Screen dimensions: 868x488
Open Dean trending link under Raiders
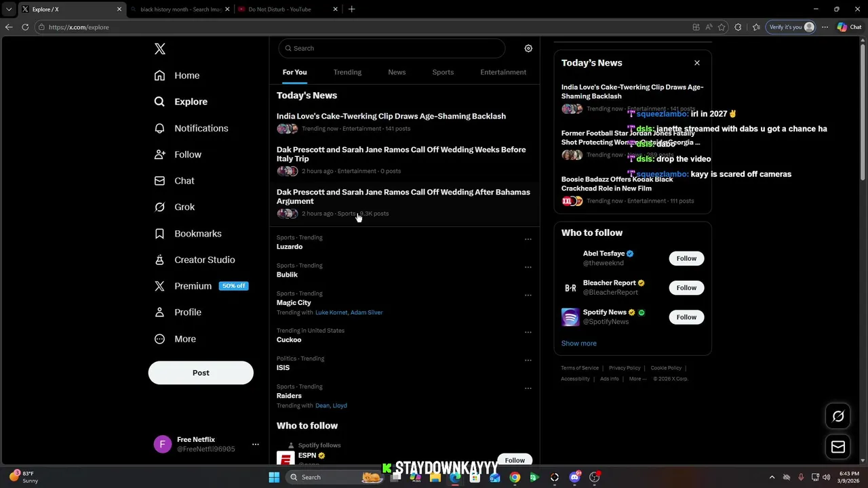tap(322, 405)
